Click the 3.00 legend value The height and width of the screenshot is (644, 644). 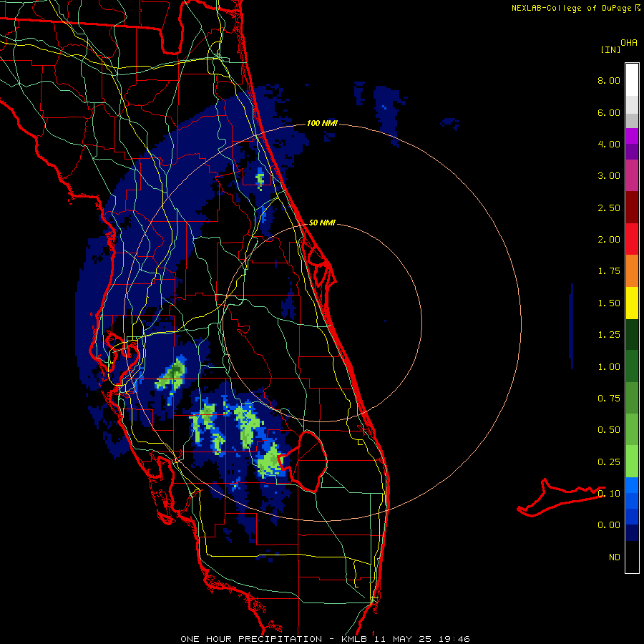609,176
